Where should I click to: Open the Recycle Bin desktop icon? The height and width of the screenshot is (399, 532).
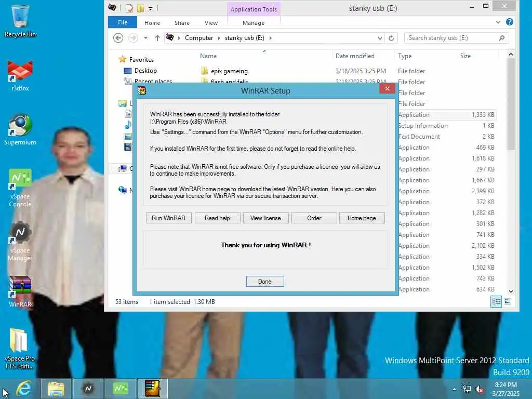tap(20, 21)
